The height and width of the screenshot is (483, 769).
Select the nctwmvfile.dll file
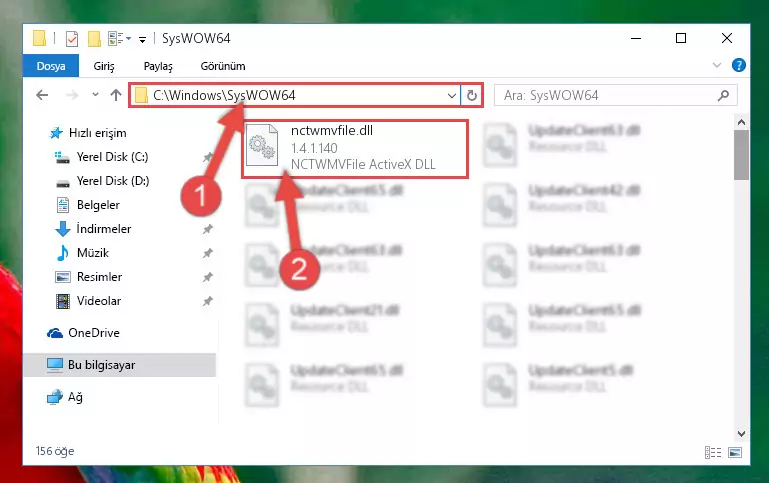355,149
